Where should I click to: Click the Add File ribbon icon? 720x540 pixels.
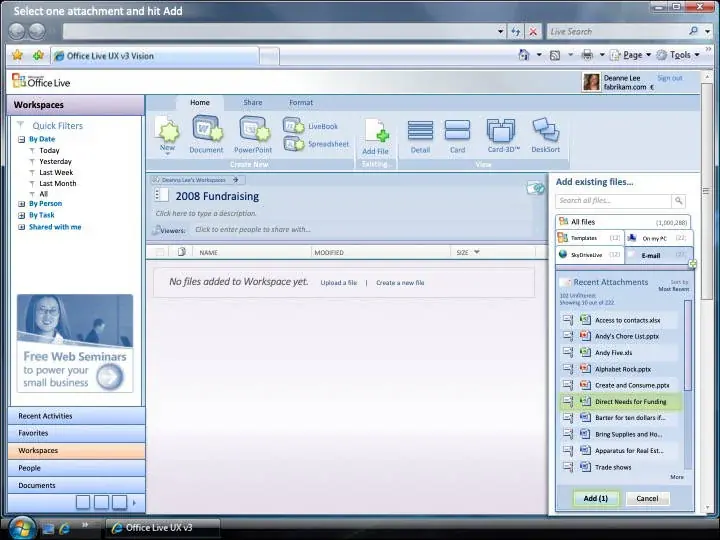click(376, 136)
